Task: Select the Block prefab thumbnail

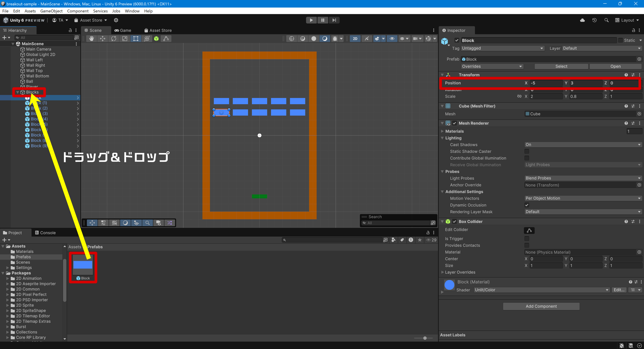Action: click(83, 265)
